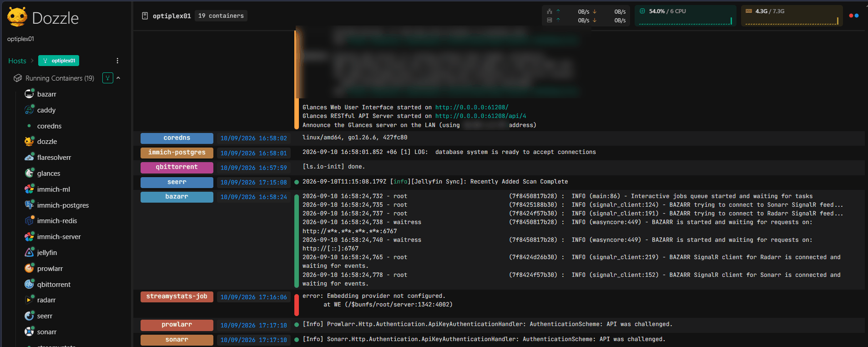The width and height of the screenshot is (868, 347).
Task: Click the 19 containers badge
Action: point(221,16)
